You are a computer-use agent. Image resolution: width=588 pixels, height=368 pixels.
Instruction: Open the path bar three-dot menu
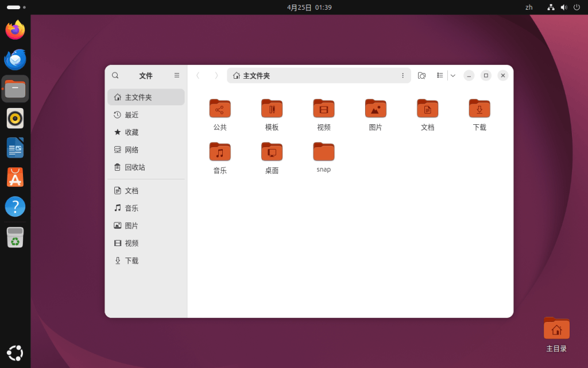click(403, 75)
